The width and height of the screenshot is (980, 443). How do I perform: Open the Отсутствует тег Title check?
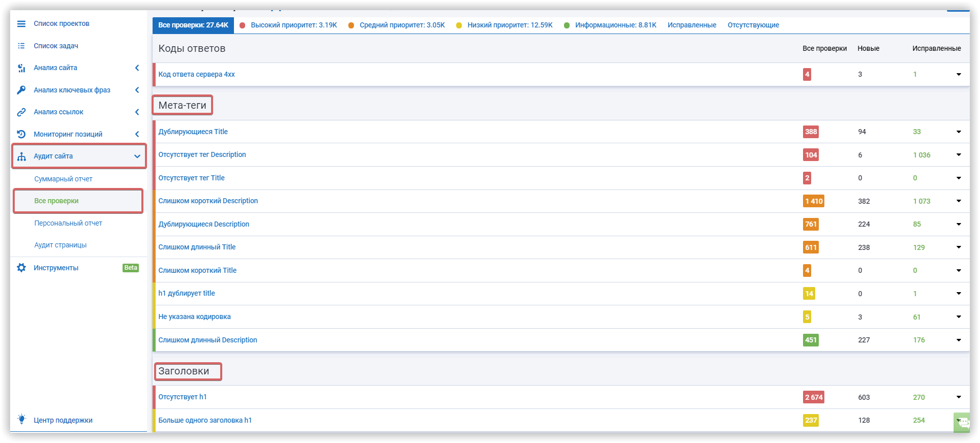[x=192, y=178]
